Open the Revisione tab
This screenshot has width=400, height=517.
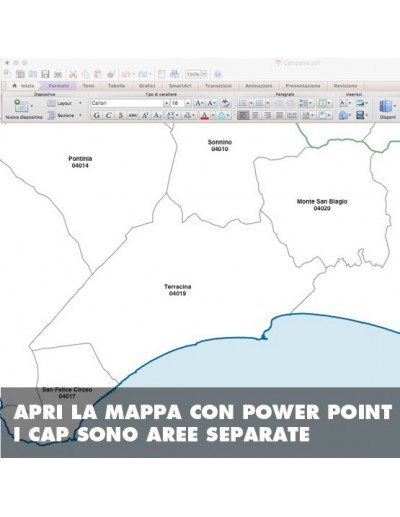click(x=345, y=86)
